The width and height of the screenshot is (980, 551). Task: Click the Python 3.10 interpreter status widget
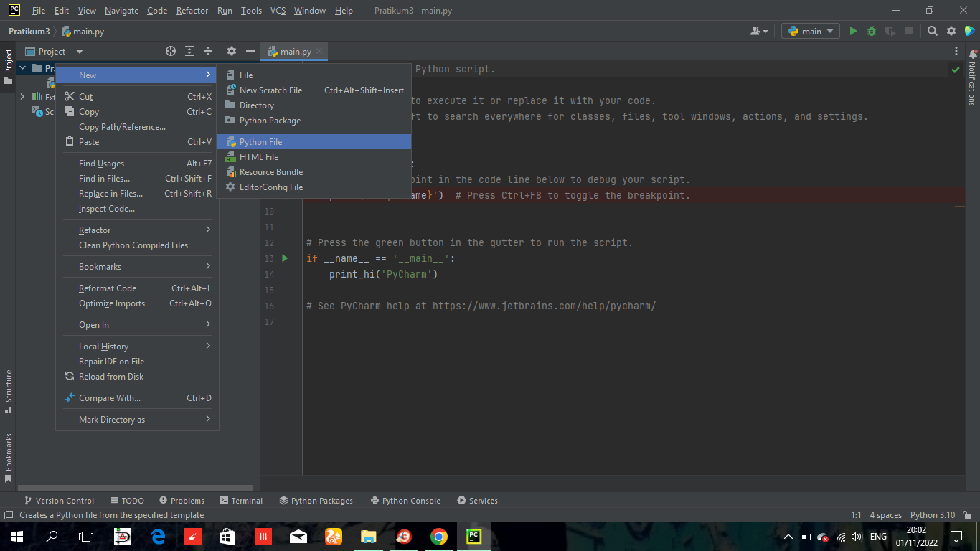tap(933, 514)
